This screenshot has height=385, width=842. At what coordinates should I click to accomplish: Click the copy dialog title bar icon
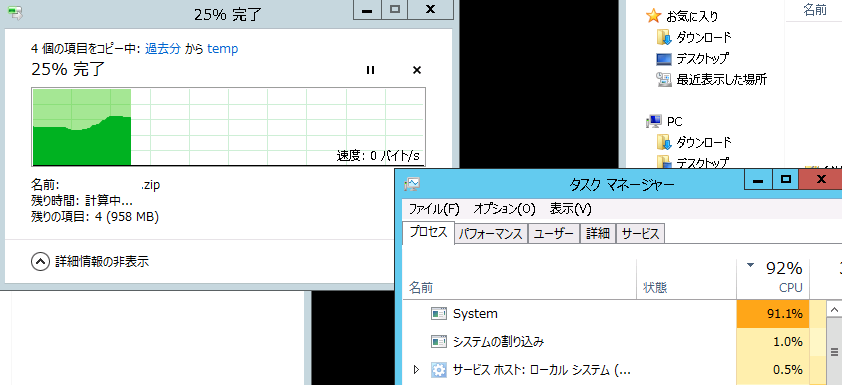[16, 13]
